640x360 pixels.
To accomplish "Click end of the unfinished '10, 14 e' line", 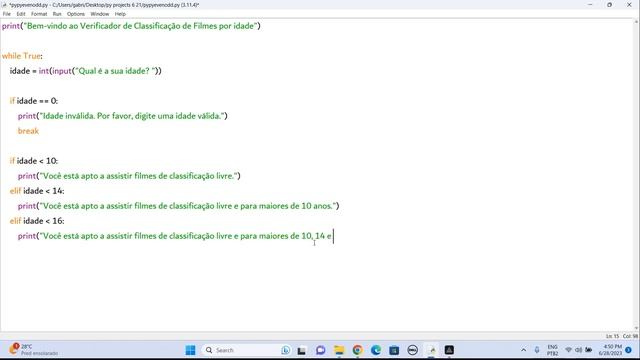I will click(x=333, y=236).
